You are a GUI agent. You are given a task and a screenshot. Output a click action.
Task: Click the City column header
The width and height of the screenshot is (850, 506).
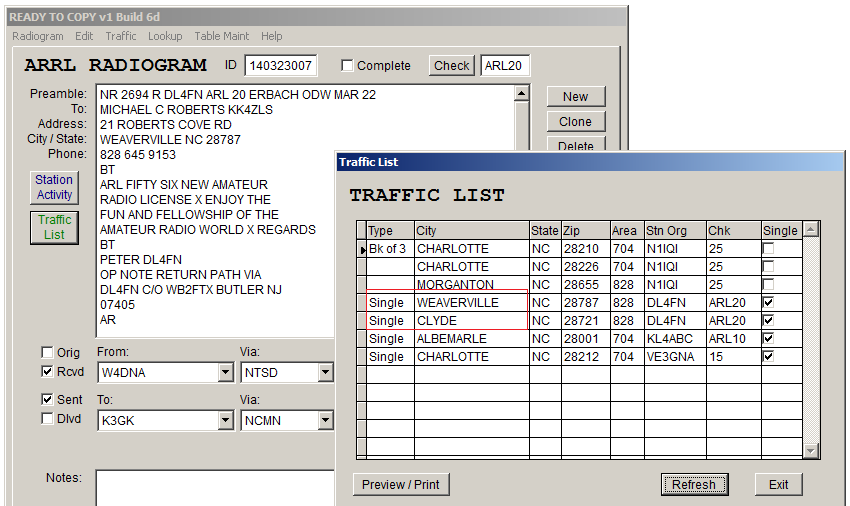pos(472,230)
